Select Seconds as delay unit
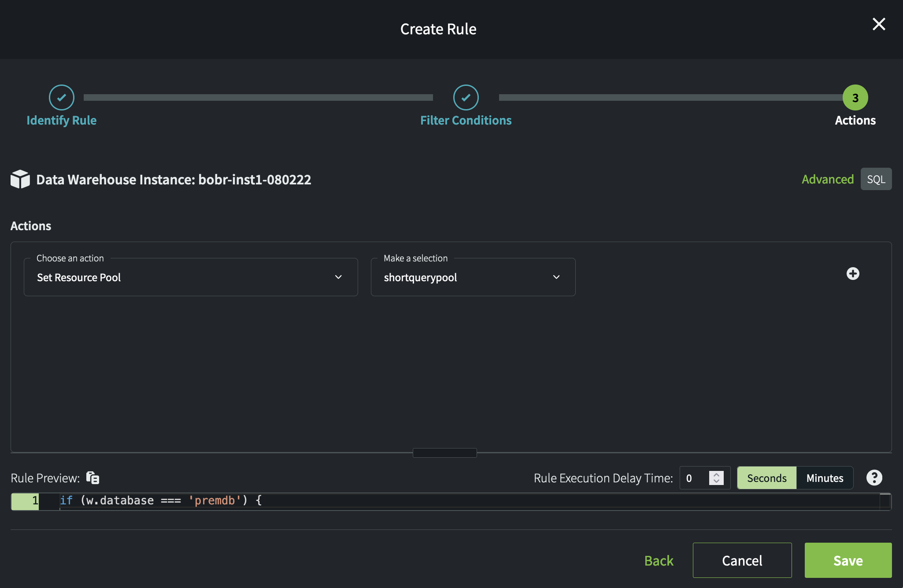 [x=766, y=478]
